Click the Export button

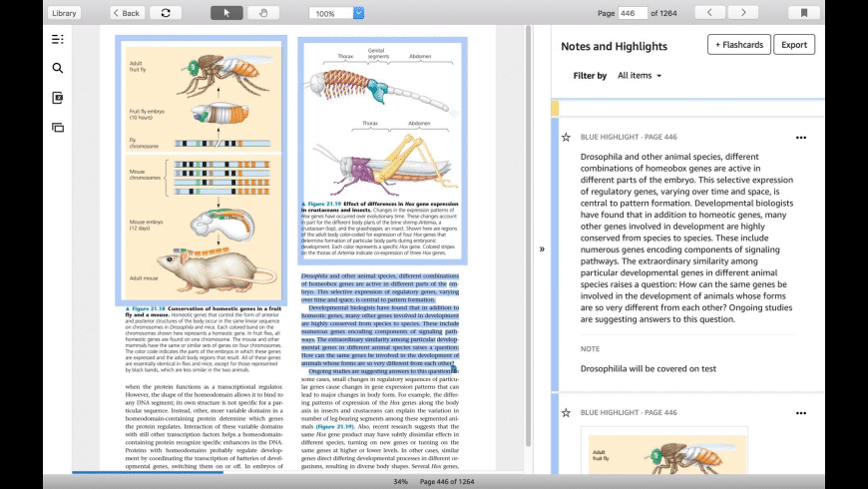pyautogui.click(x=794, y=44)
